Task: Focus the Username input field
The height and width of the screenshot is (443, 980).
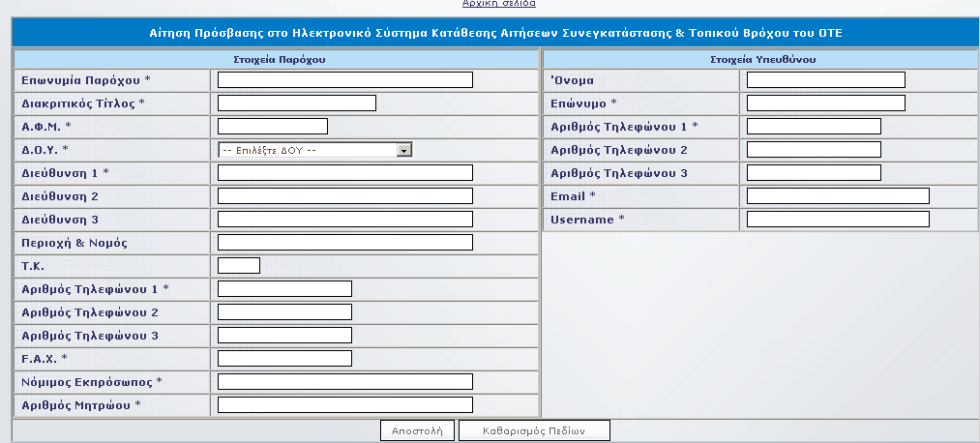Action: click(x=838, y=220)
